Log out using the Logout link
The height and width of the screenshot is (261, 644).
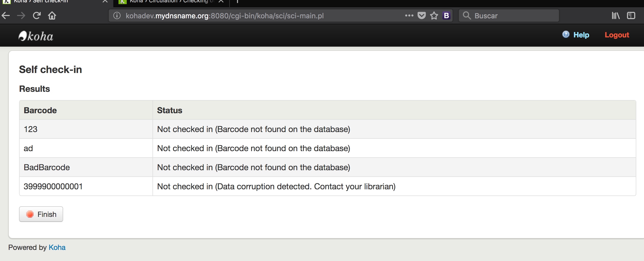coord(617,35)
